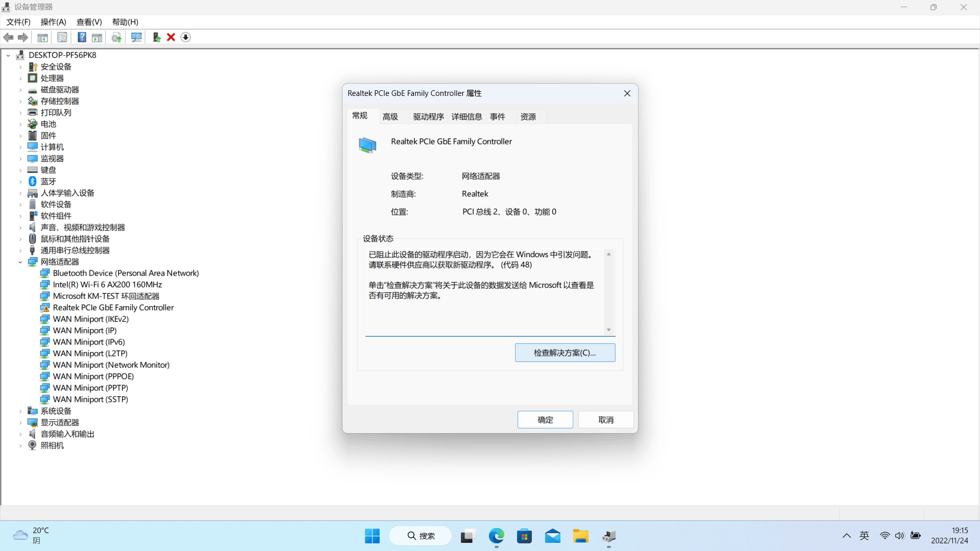The height and width of the screenshot is (551, 980).
Task: Click the red X uninstall device icon
Action: (x=171, y=37)
